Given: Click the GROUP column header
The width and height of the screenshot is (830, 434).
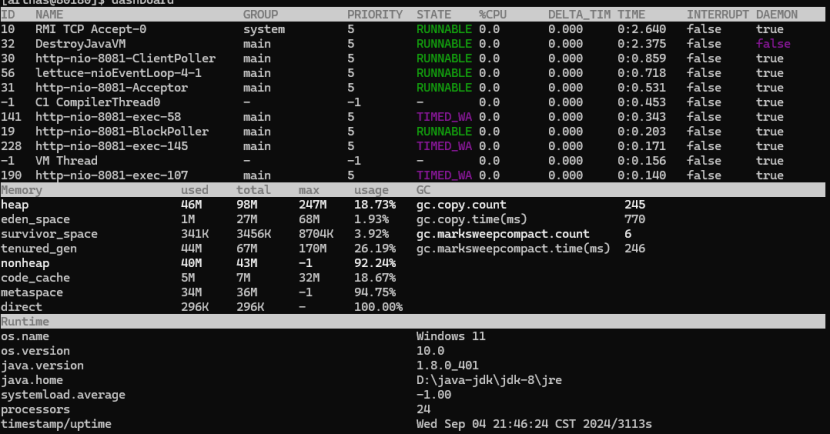Looking at the screenshot, I should point(260,15).
